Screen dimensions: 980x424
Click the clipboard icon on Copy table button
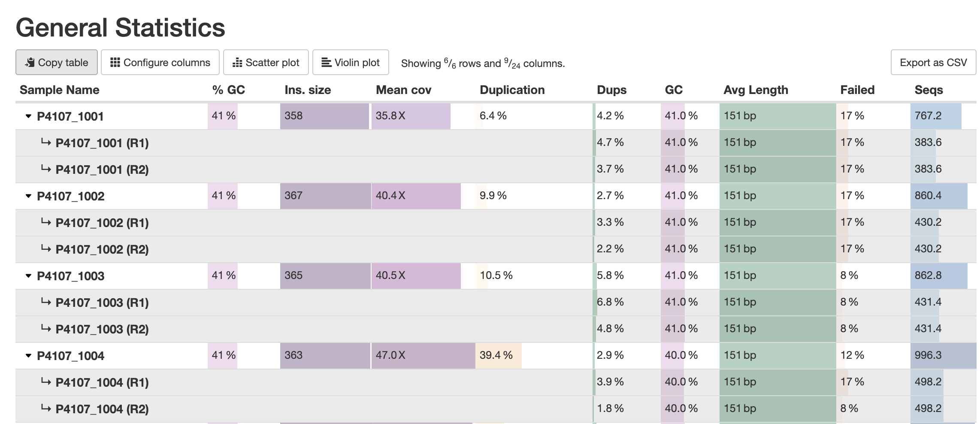point(30,62)
